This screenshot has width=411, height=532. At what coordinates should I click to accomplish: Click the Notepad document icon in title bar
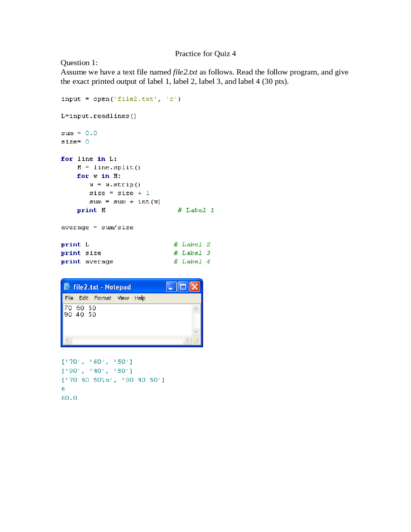coord(67,287)
